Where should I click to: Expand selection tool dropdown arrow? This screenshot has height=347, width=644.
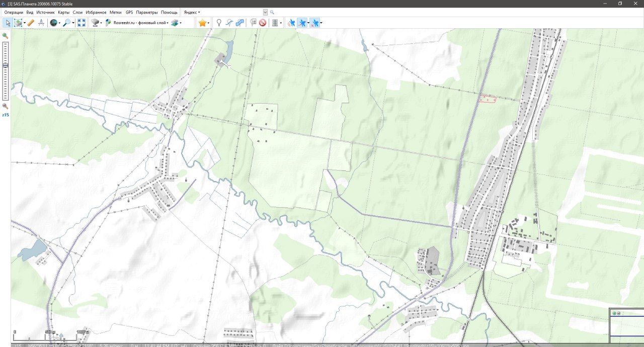tap(25, 23)
